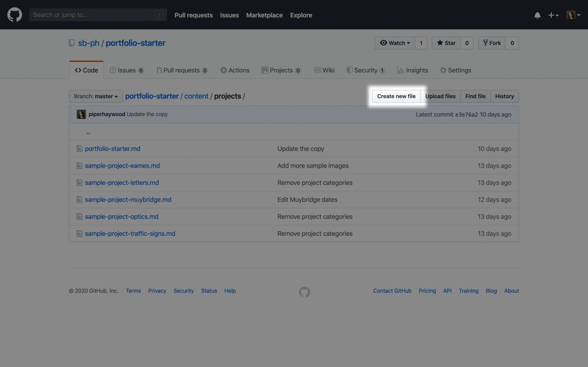View the stargazers count
Image resolution: width=588 pixels, height=367 pixels.
point(467,43)
